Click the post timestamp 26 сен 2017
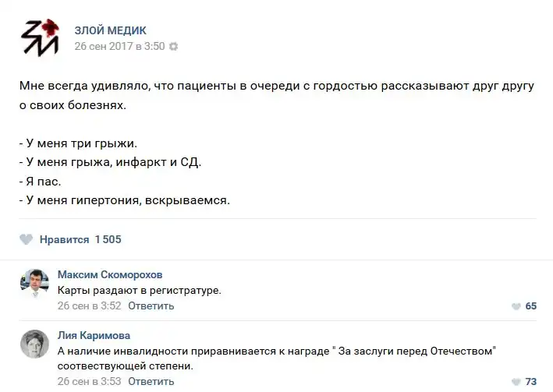This screenshot has height=392, width=553. click(119, 46)
